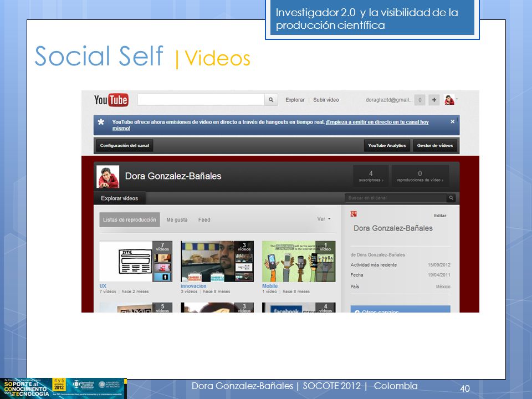The height and width of the screenshot is (399, 532).
Task: Click the YouTube search input field
Action: (201, 100)
